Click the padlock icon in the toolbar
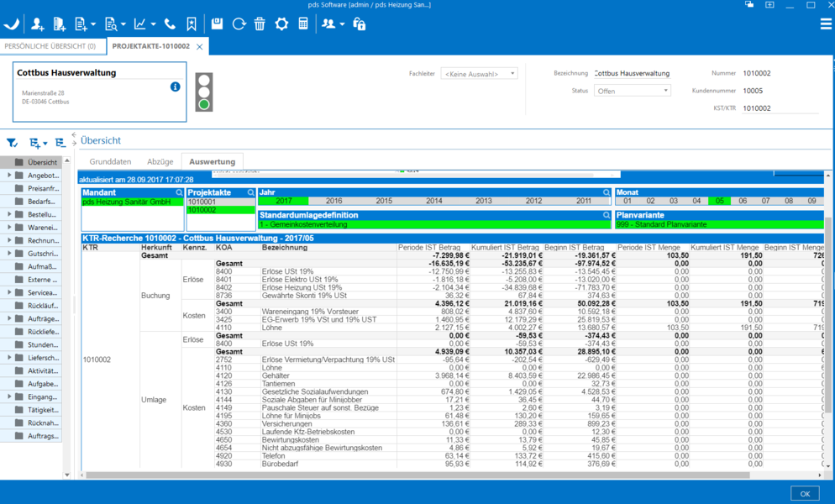Screen dimensions: 835x504 (361, 24)
